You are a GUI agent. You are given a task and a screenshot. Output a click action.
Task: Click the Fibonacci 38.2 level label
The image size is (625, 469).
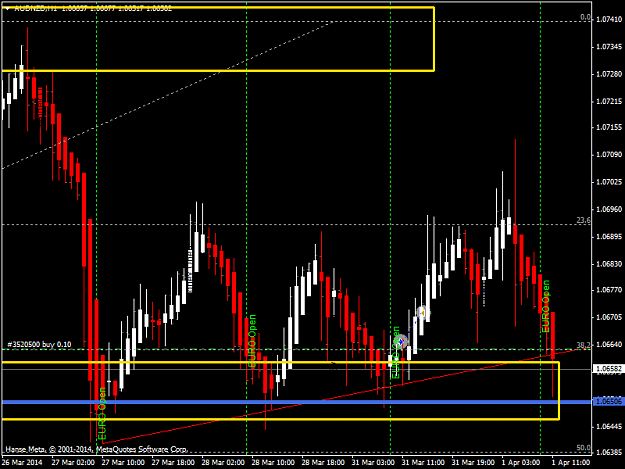coord(584,345)
